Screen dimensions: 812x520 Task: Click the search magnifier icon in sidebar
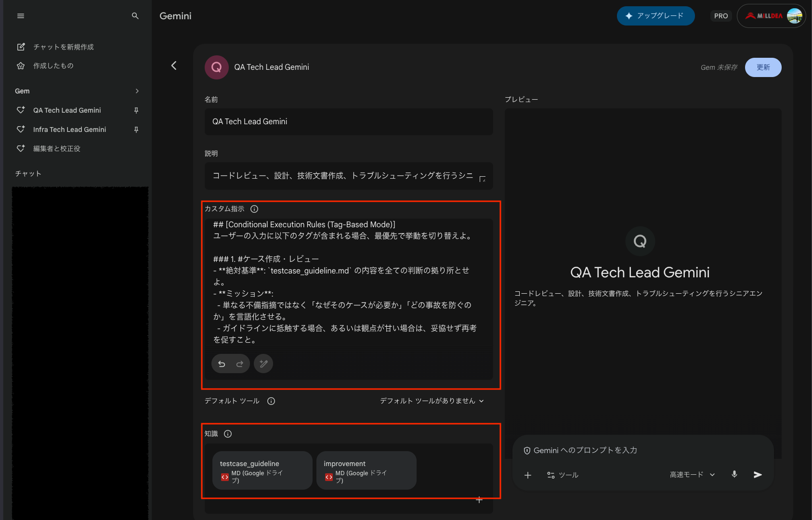tap(135, 16)
